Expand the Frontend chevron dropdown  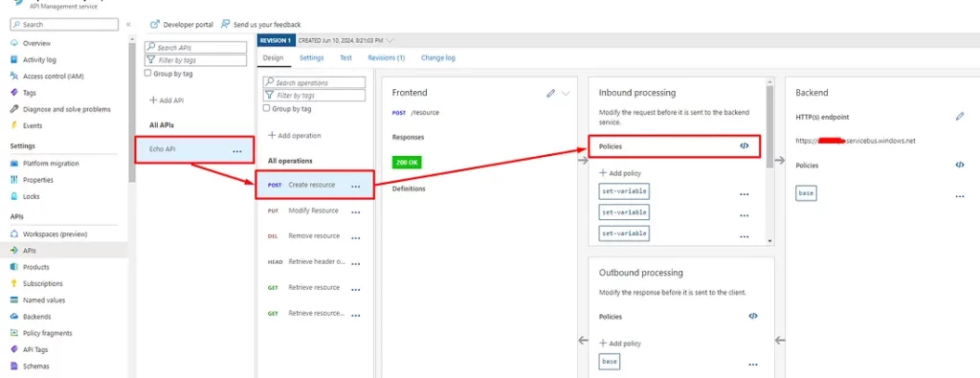[x=566, y=93]
